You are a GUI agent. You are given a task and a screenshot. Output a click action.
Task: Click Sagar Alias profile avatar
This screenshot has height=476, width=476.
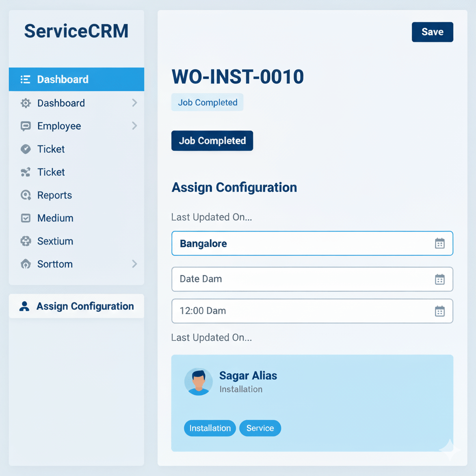pos(198,382)
